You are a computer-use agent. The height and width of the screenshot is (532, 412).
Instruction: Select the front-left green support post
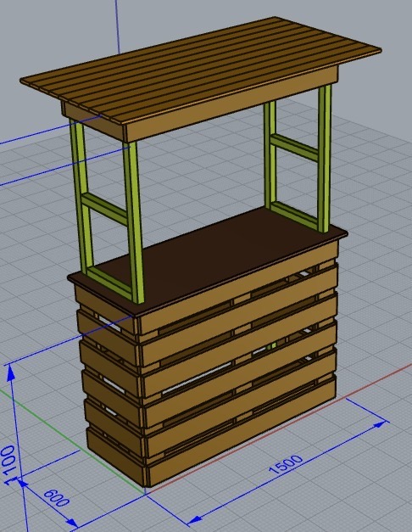[135, 222]
